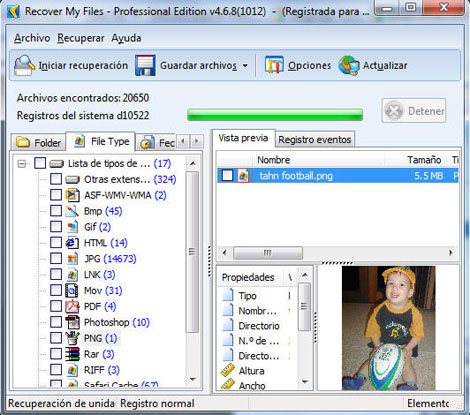Viewport: 470px width, 415px height.
Task: Click the Bmp file type icon
Action: pos(72,211)
